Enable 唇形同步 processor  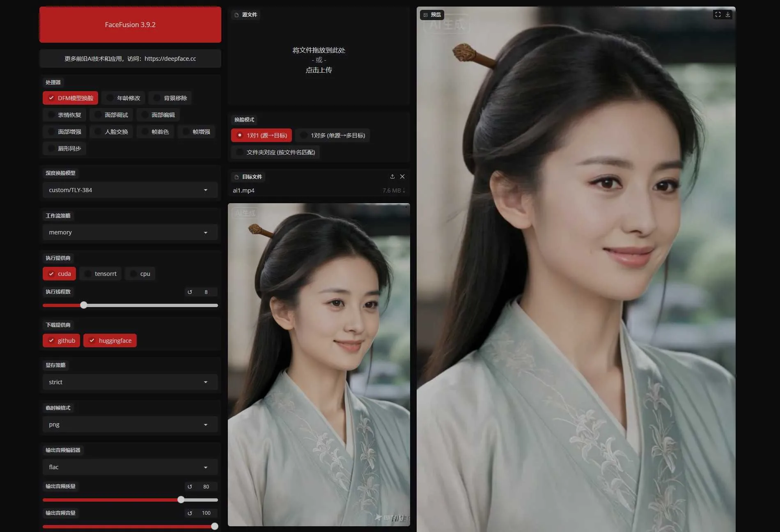click(x=64, y=149)
